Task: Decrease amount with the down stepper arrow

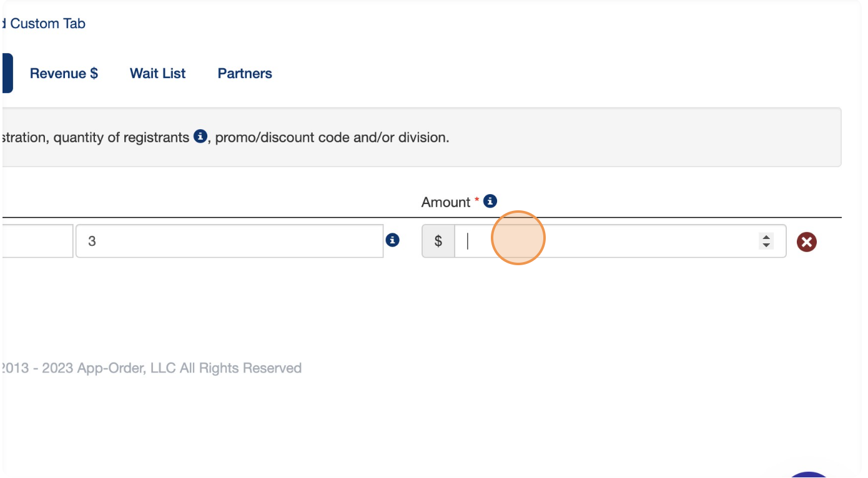Action: [766, 245]
